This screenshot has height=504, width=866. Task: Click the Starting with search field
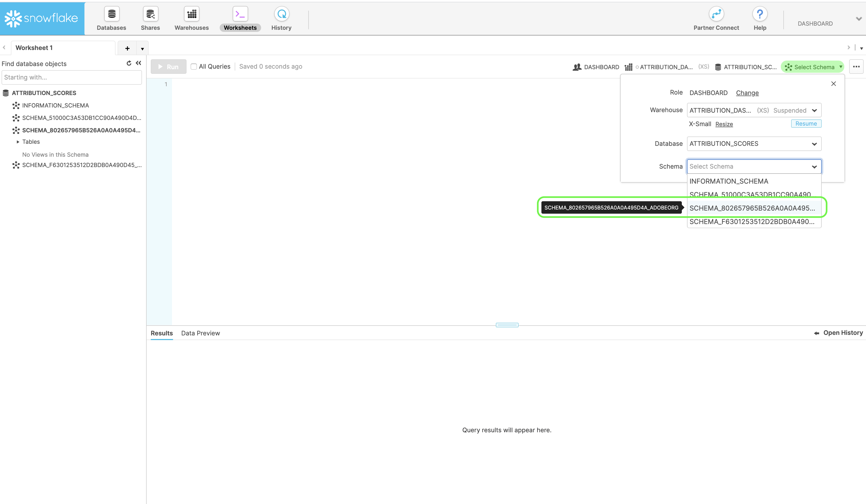[x=71, y=77]
